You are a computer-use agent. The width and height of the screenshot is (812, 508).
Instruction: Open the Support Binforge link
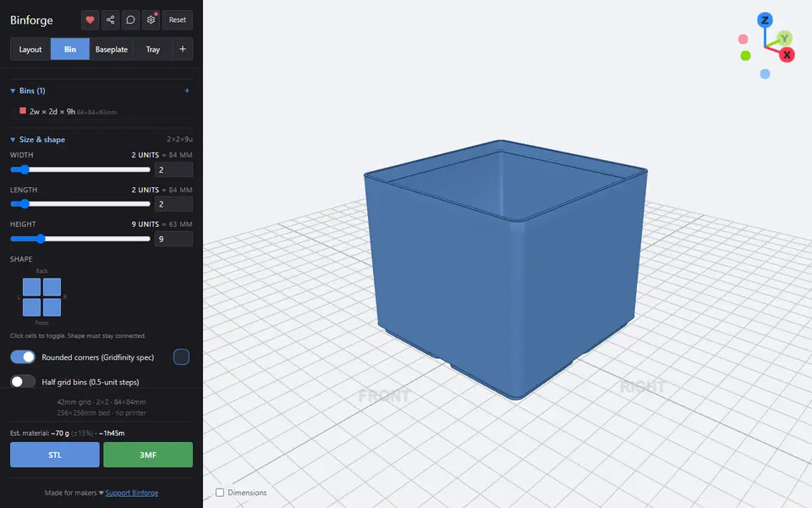coord(132,493)
